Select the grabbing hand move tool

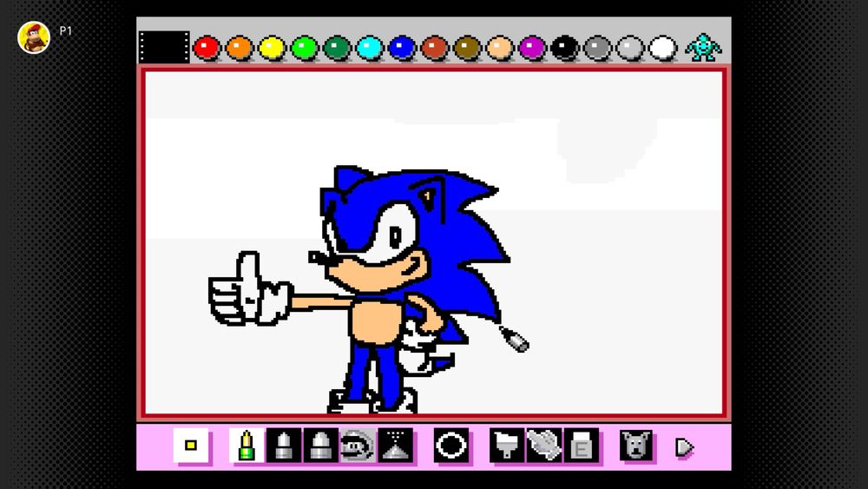(x=544, y=446)
